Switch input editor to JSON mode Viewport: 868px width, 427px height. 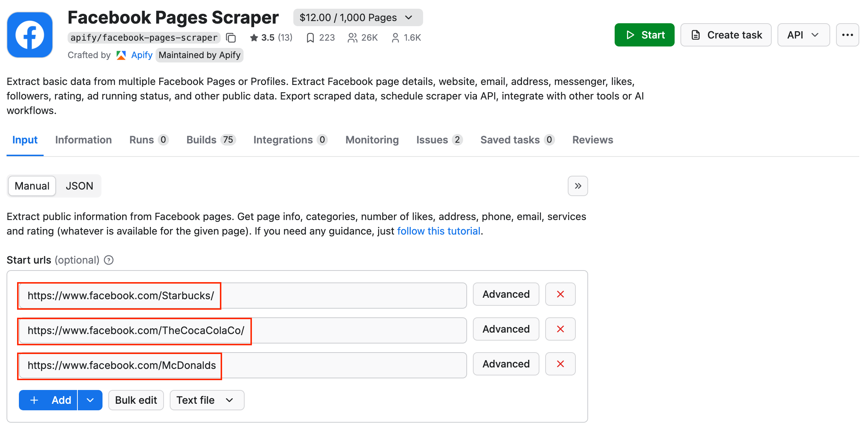(x=79, y=186)
